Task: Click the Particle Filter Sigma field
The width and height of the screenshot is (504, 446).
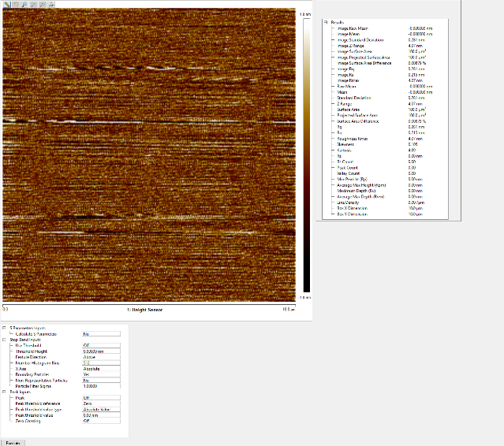Action: [101, 386]
